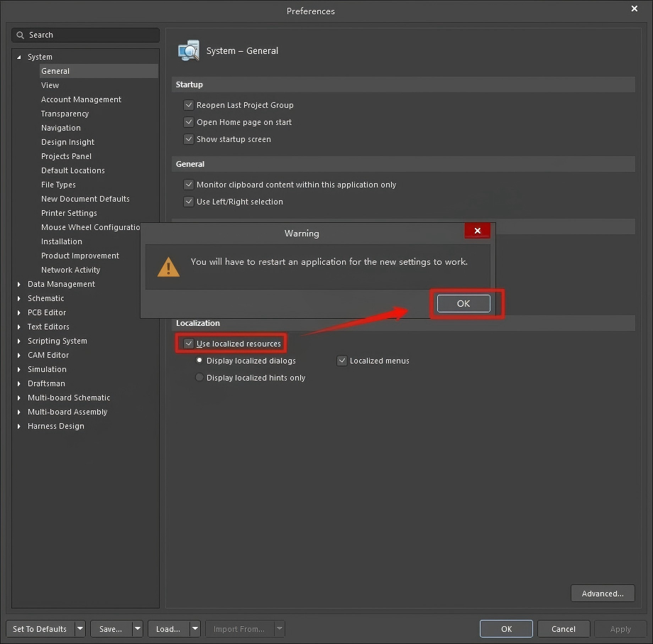The width and height of the screenshot is (653, 644).
Task: Expand the Data Management tree node
Action: [x=18, y=284]
